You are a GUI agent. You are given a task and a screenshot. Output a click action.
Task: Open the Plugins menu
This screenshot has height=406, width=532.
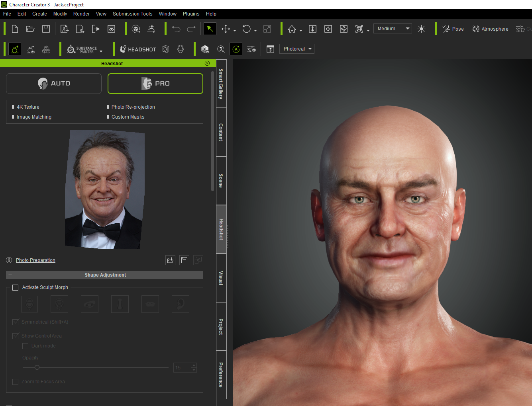click(191, 14)
